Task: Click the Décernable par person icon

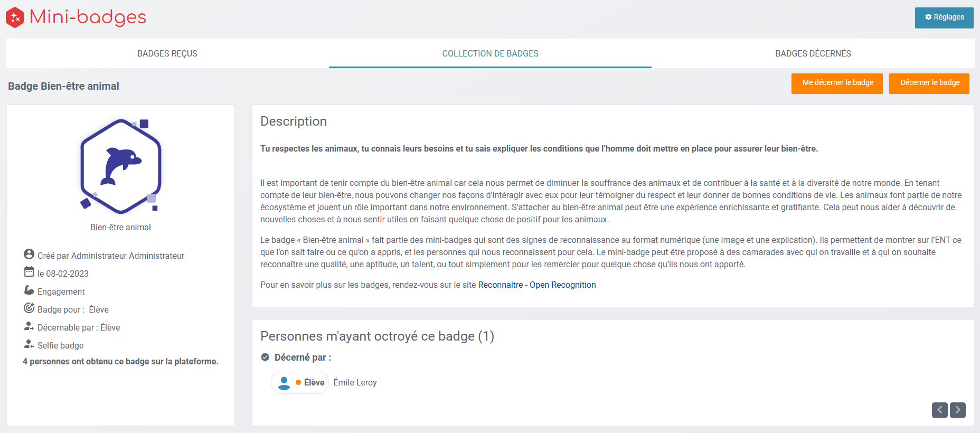Action: 29,326
